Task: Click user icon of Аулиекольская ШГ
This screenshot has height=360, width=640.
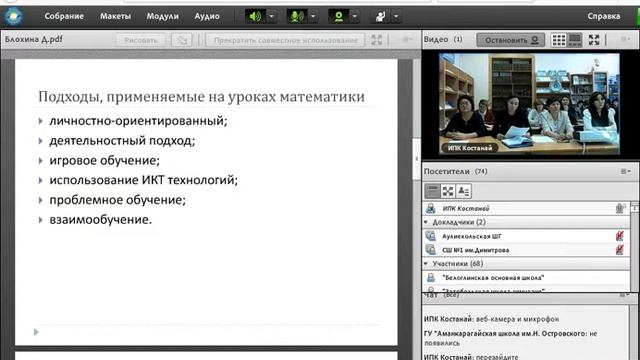Action: tap(431, 236)
